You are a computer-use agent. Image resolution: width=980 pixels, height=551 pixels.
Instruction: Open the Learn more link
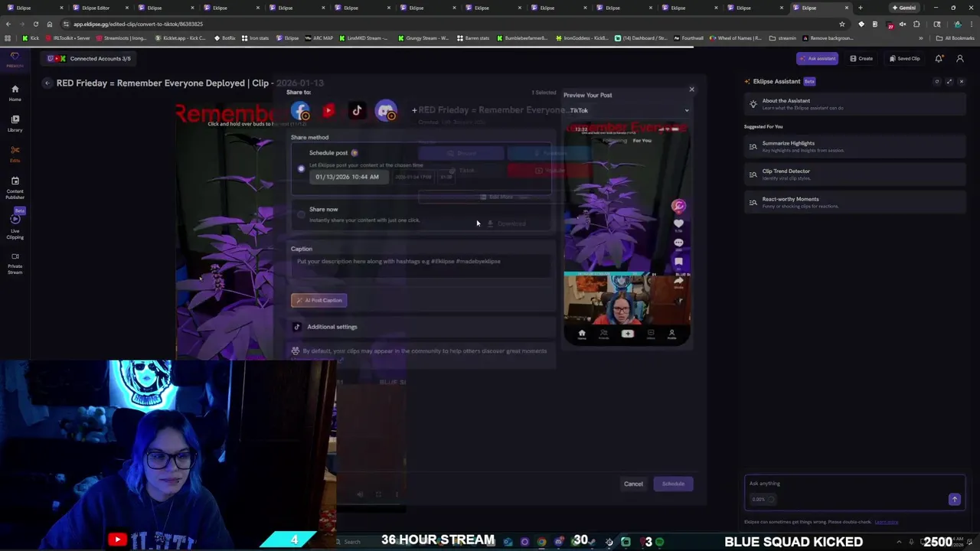pyautogui.click(x=886, y=522)
